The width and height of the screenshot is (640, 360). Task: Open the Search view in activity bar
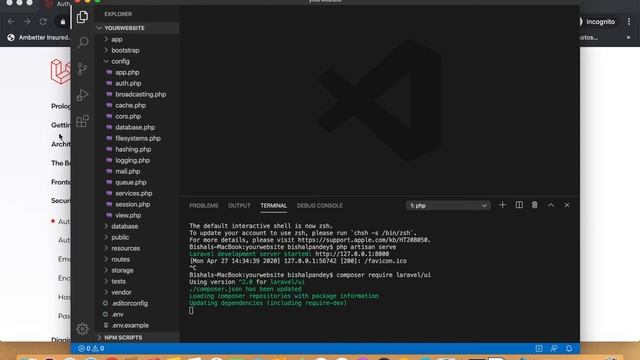(82, 42)
